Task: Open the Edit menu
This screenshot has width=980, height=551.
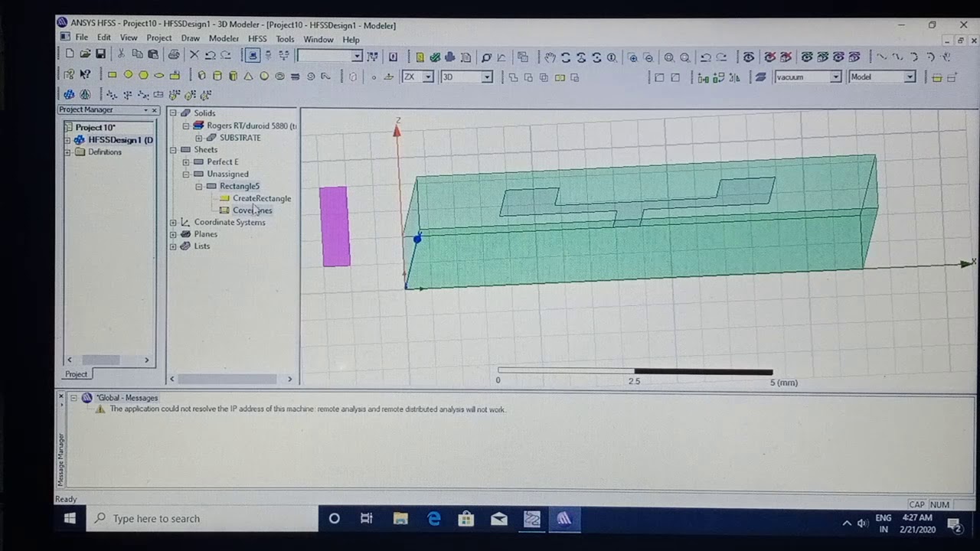Action: pos(104,38)
